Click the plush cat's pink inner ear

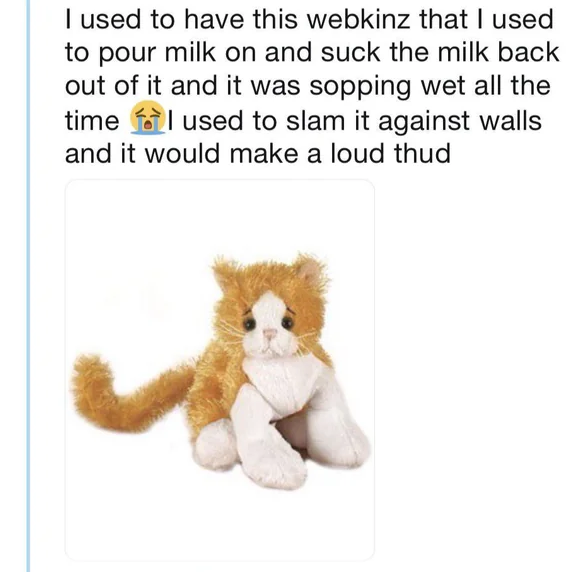(310, 270)
